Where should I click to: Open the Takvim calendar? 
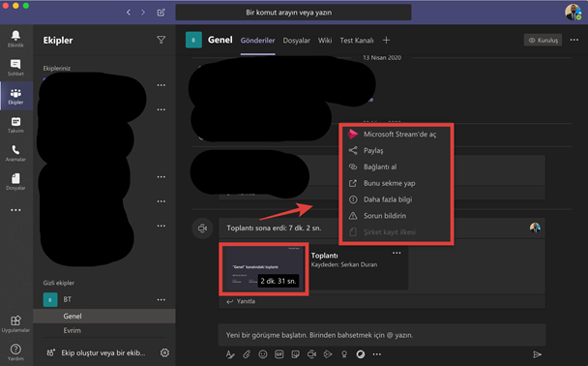(x=15, y=125)
